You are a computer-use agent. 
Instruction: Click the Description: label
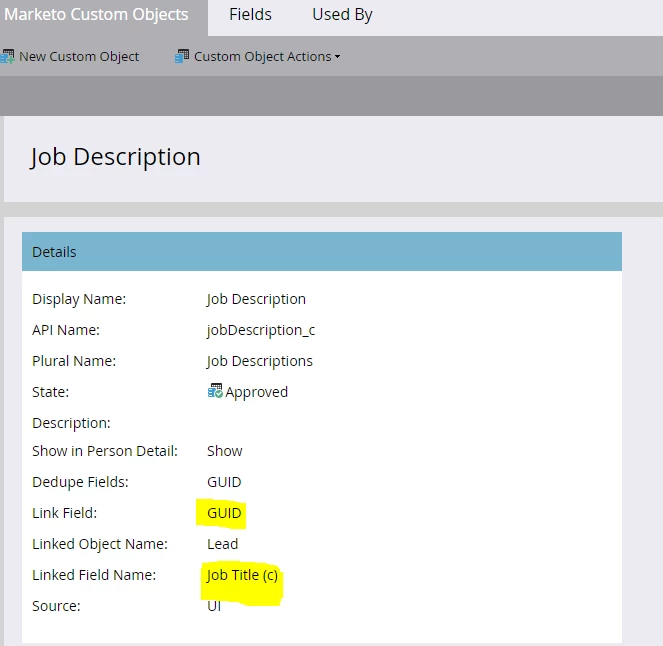[x=71, y=423]
